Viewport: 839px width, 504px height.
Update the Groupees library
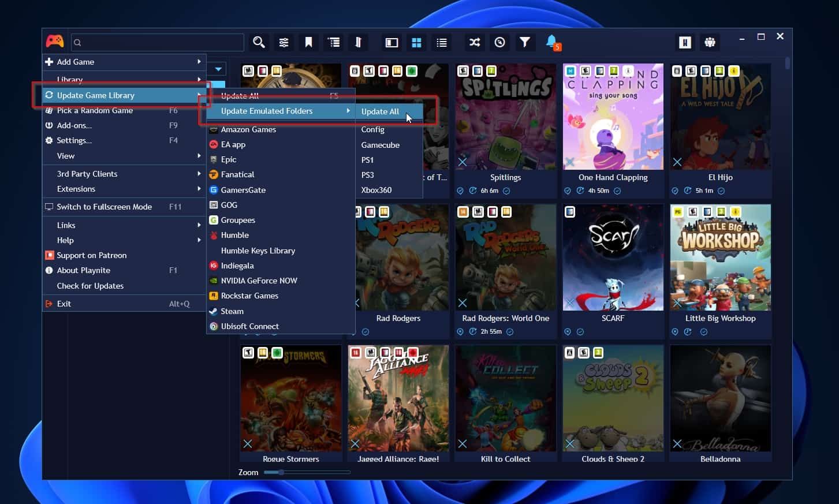tap(281, 220)
